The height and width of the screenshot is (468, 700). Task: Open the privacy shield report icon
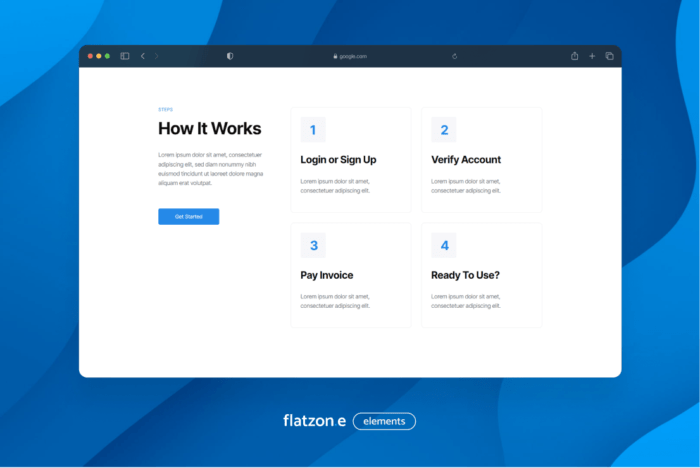click(230, 56)
